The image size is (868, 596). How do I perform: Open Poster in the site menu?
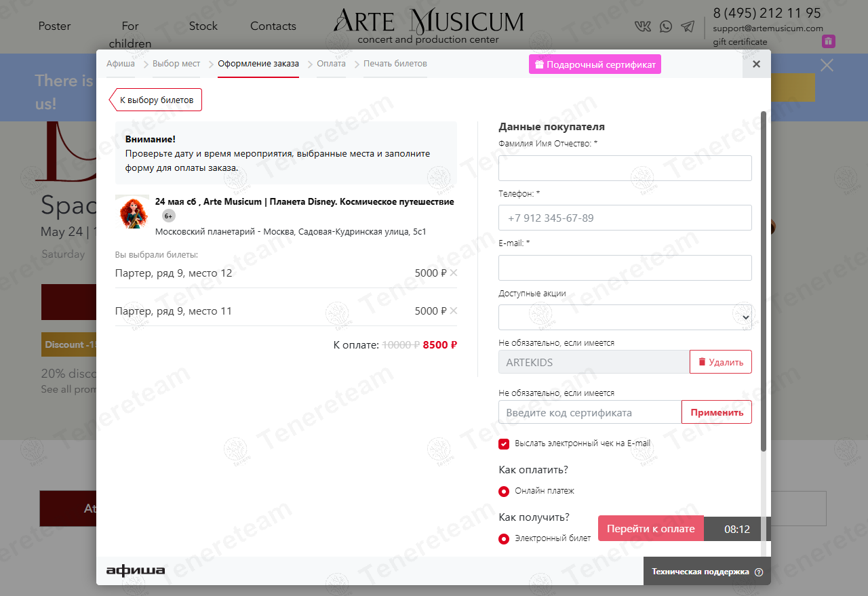(54, 26)
